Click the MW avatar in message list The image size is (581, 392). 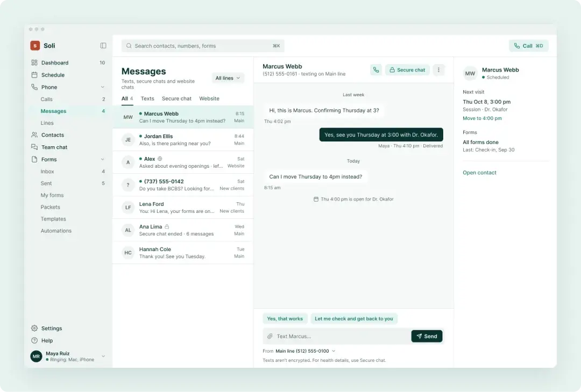(x=128, y=117)
